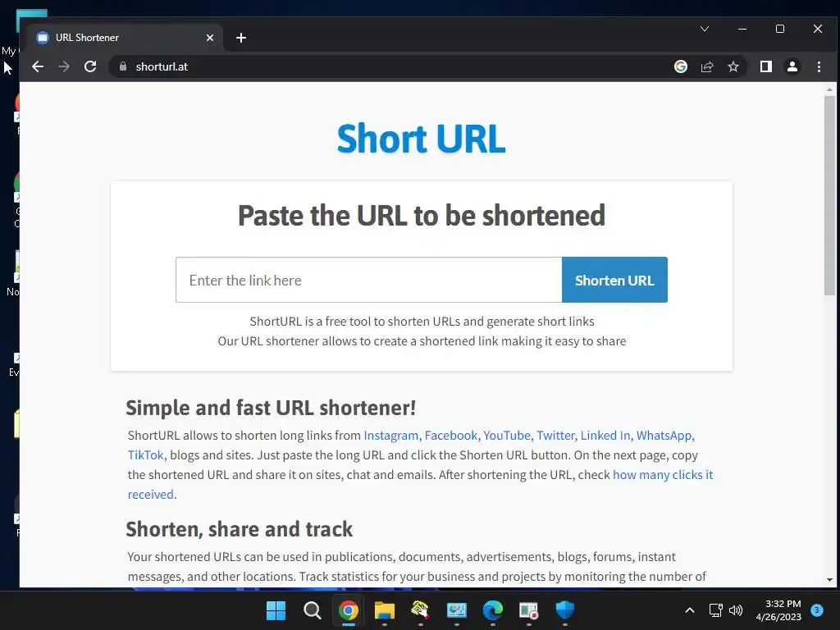Open the Facebook link

450,436
